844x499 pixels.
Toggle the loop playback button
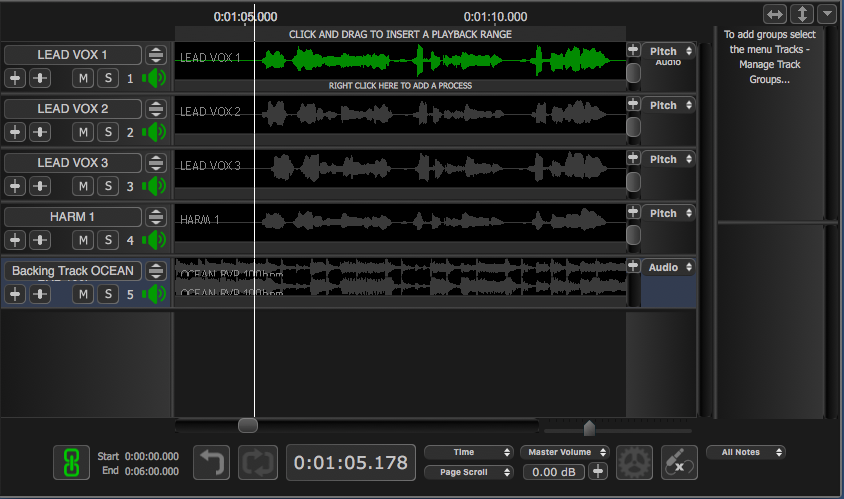tap(257, 463)
